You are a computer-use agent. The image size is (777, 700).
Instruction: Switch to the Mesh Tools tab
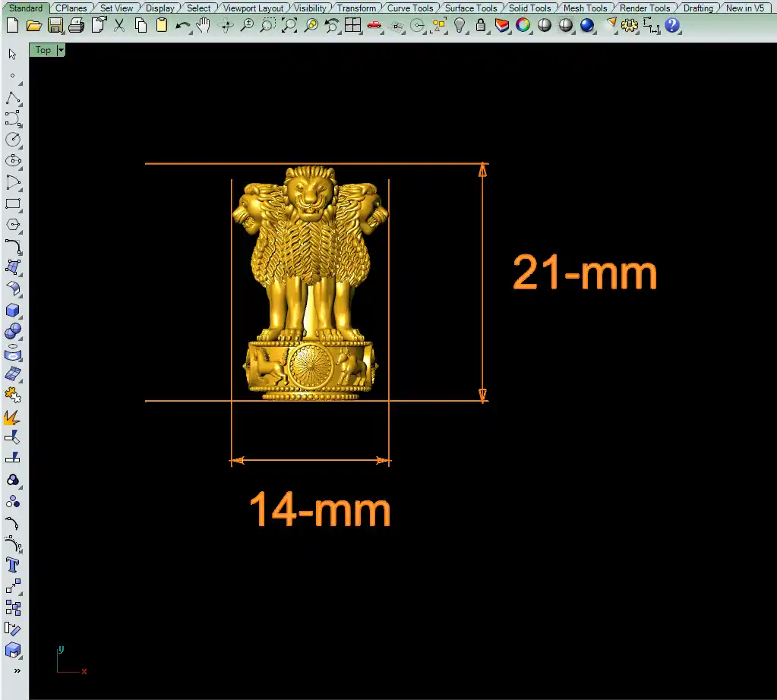click(x=585, y=8)
